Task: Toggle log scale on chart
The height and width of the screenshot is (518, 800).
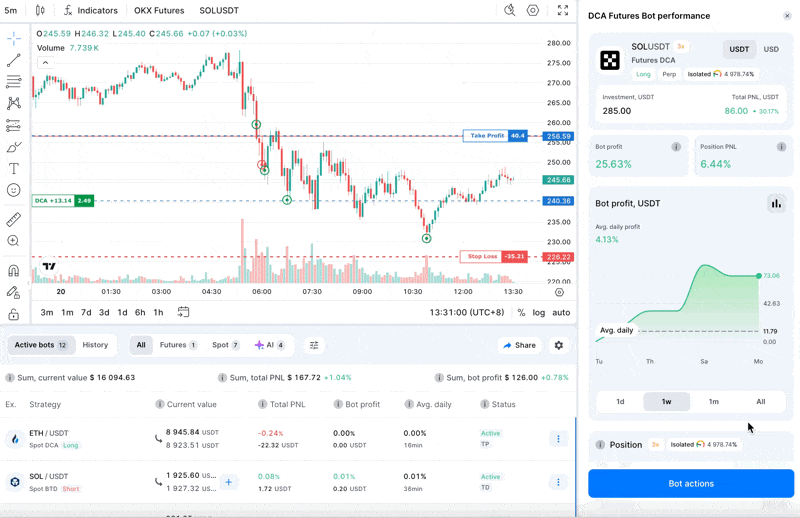Action: (539, 313)
